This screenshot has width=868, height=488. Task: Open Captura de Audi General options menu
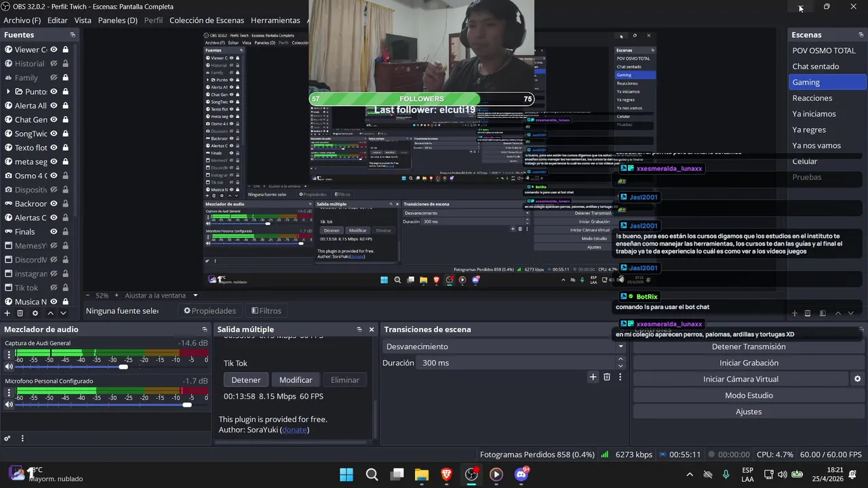[x=9, y=354]
